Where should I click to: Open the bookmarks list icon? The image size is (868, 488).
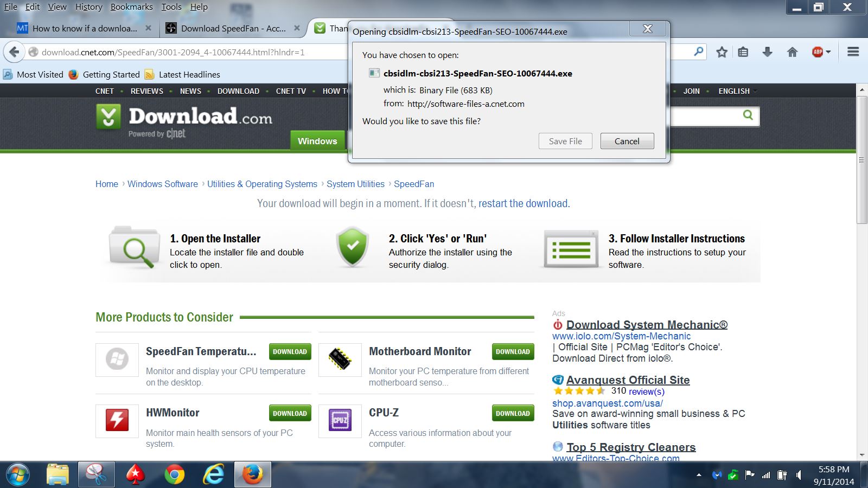743,52
